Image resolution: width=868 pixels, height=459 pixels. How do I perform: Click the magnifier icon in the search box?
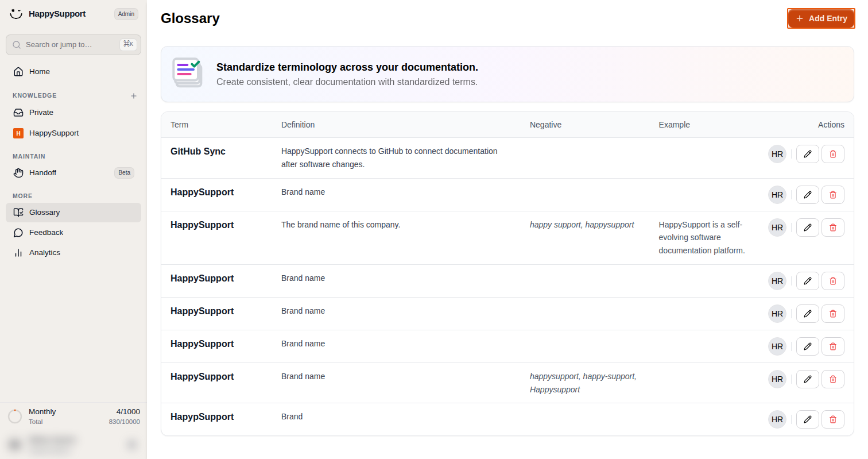point(17,45)
